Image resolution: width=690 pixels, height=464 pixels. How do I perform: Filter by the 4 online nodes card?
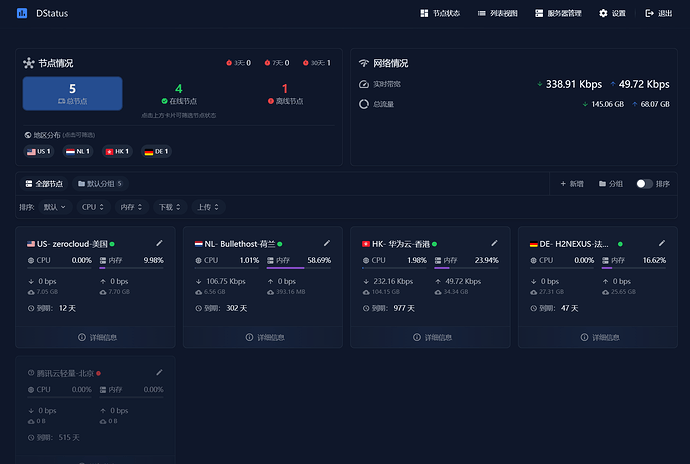point(179,94)
